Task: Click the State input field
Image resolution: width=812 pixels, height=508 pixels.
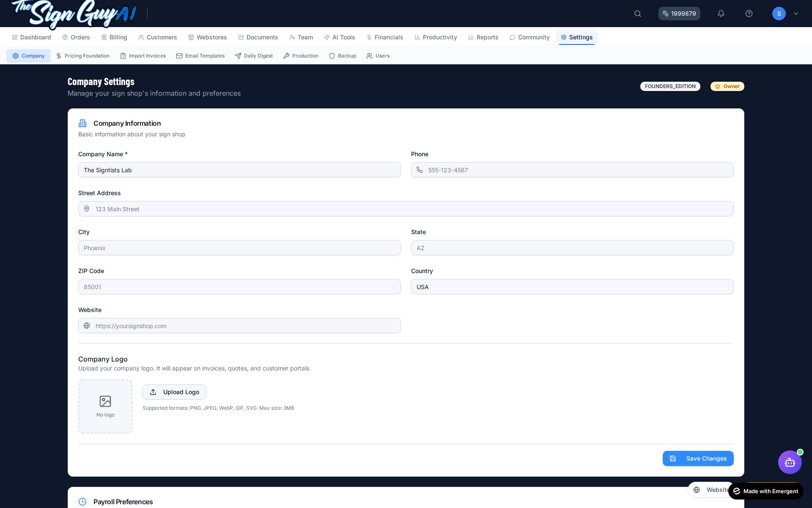Action: [572, 248]
